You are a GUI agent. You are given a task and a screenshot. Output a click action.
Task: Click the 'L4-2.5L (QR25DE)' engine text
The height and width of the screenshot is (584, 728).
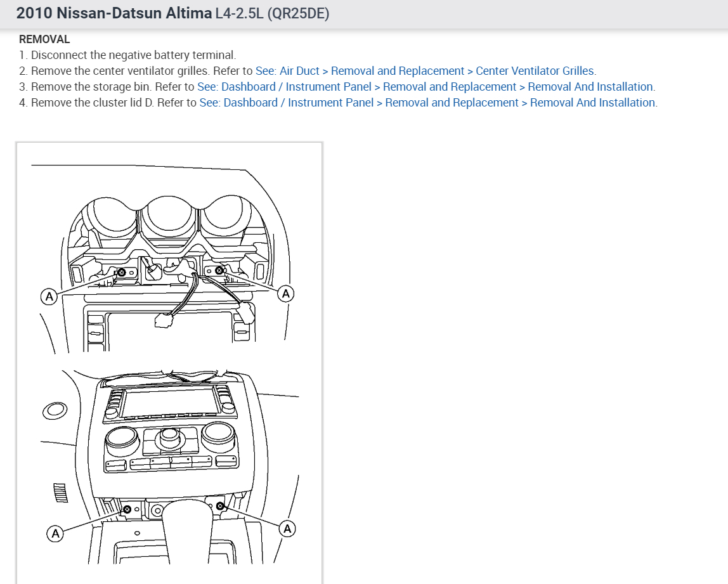273,13
